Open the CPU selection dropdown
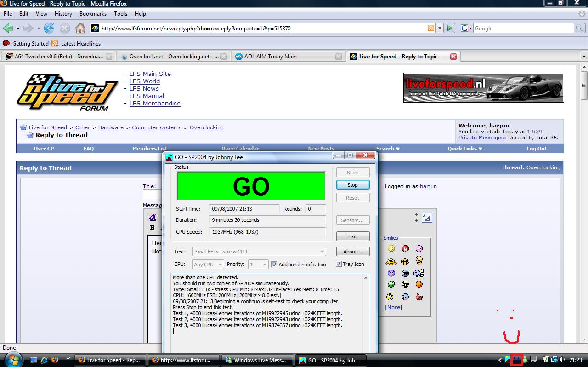 208,264
